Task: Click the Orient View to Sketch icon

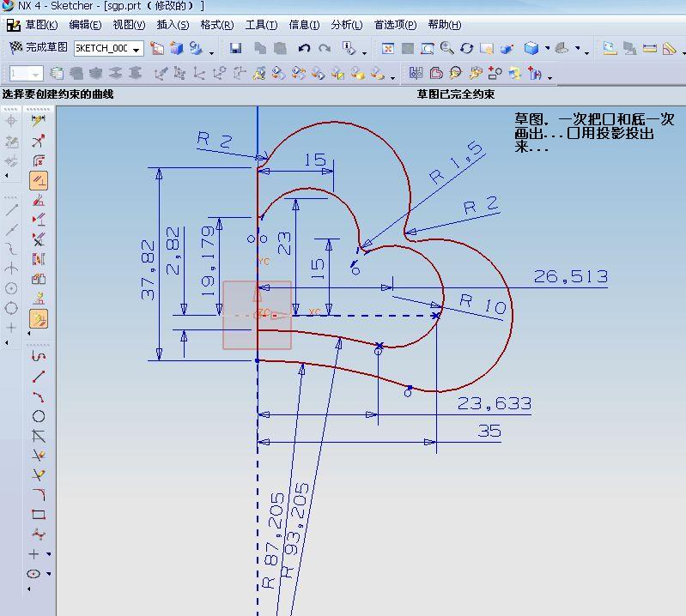Action: pyautogui.click(x=157, y=48)
